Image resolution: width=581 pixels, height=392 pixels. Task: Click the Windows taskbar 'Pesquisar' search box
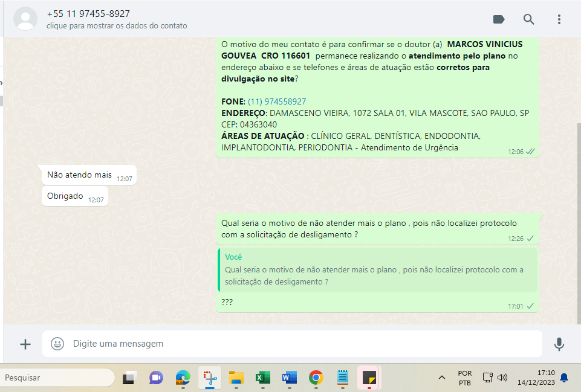coord(57,378)
